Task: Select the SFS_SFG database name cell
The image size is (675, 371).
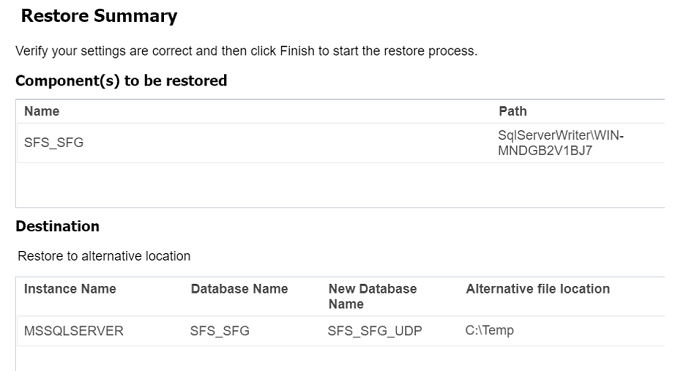Action: [220, 331]
